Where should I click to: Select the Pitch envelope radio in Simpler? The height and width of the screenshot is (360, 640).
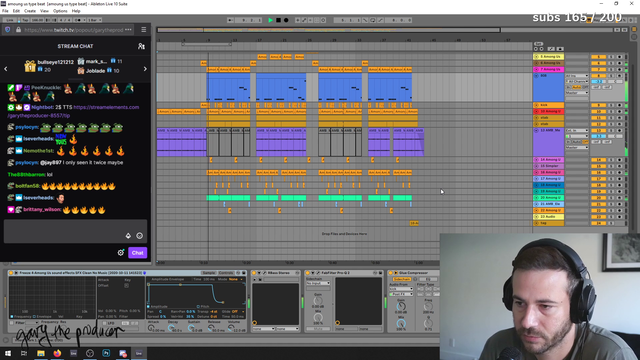198,307
